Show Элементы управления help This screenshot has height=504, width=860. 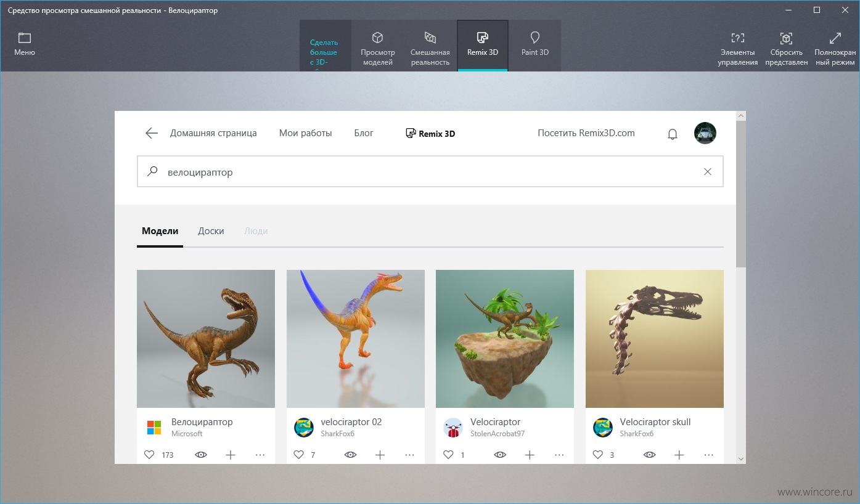pyautogui.click(x=737, y=48)
